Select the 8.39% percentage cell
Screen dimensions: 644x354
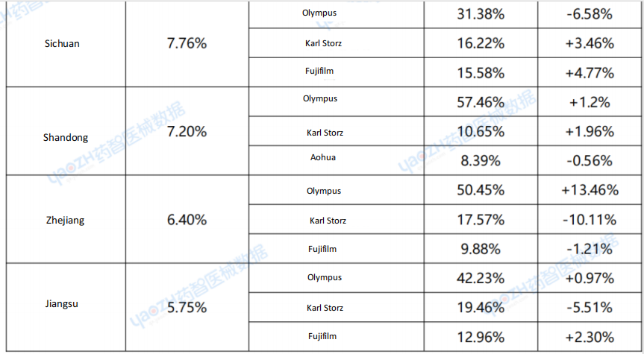(481, 160)
